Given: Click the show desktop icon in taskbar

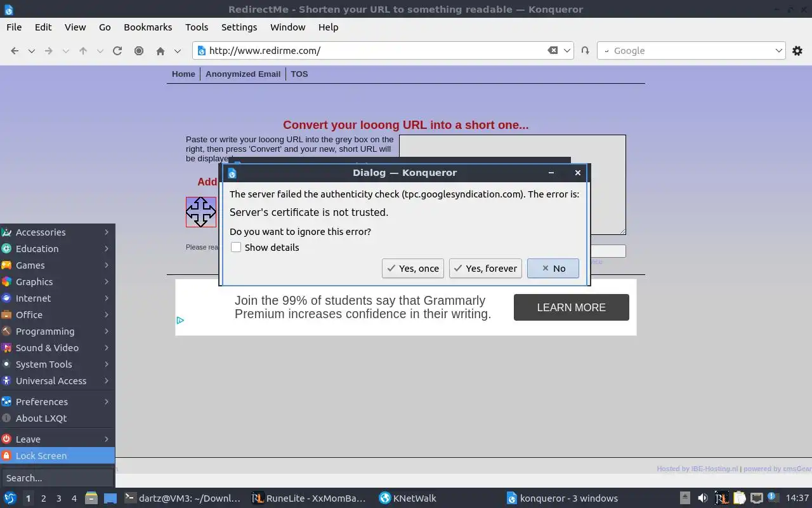Looking at the screenshot, I should tap(110, 498).
